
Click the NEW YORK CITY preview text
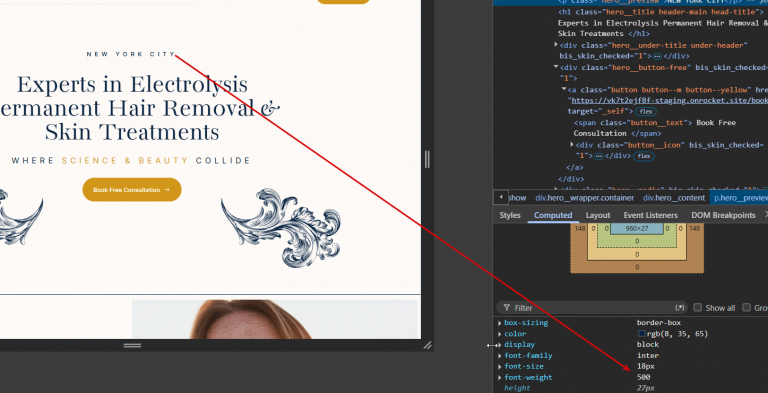131,54
